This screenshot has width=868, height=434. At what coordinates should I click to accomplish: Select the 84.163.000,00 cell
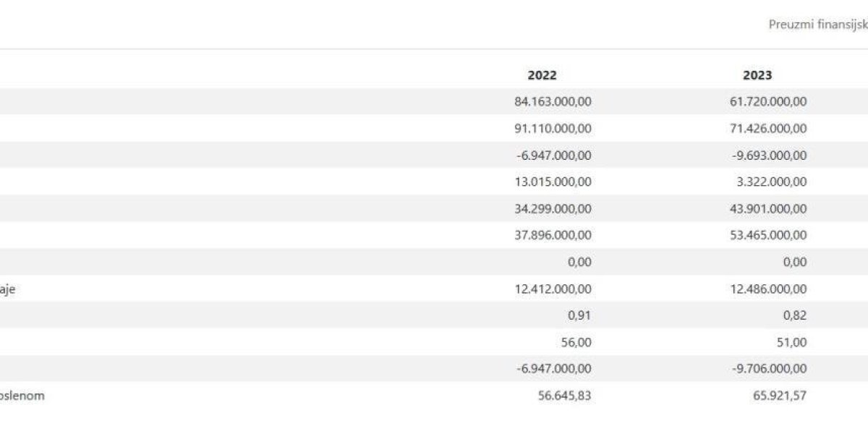click(553, 102)
